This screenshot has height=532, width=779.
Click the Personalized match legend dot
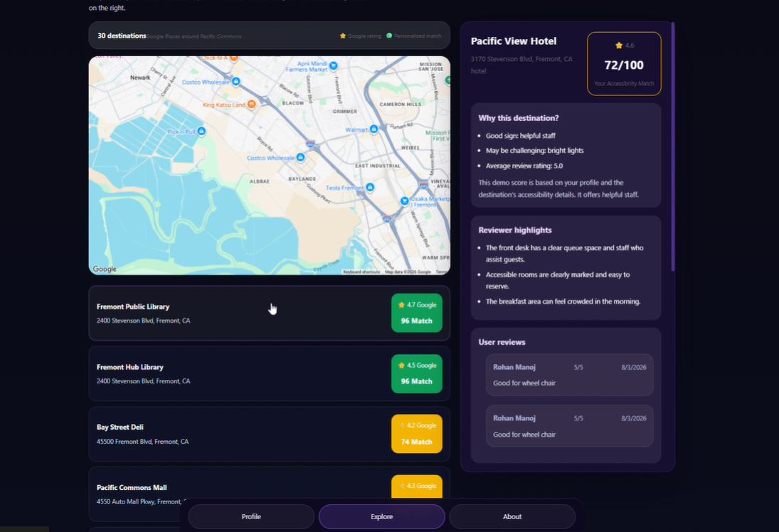click(390, 36)
